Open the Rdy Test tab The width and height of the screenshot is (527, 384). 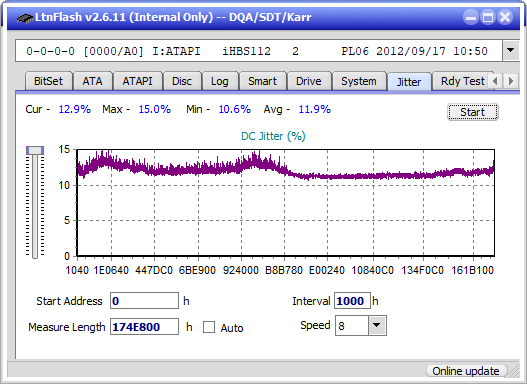tap(462, 81)
